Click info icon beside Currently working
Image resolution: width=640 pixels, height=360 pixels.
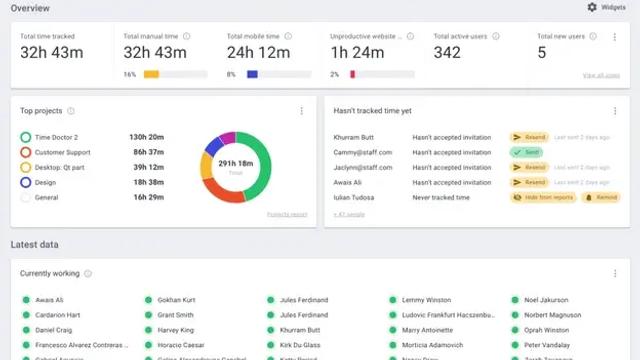pyautogui.click(x=88, y=273)
